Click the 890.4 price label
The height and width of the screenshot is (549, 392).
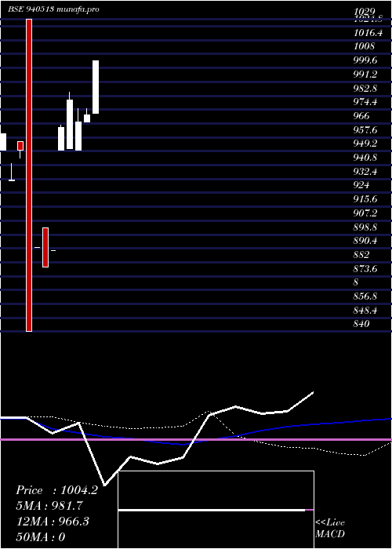coord(365,241)
